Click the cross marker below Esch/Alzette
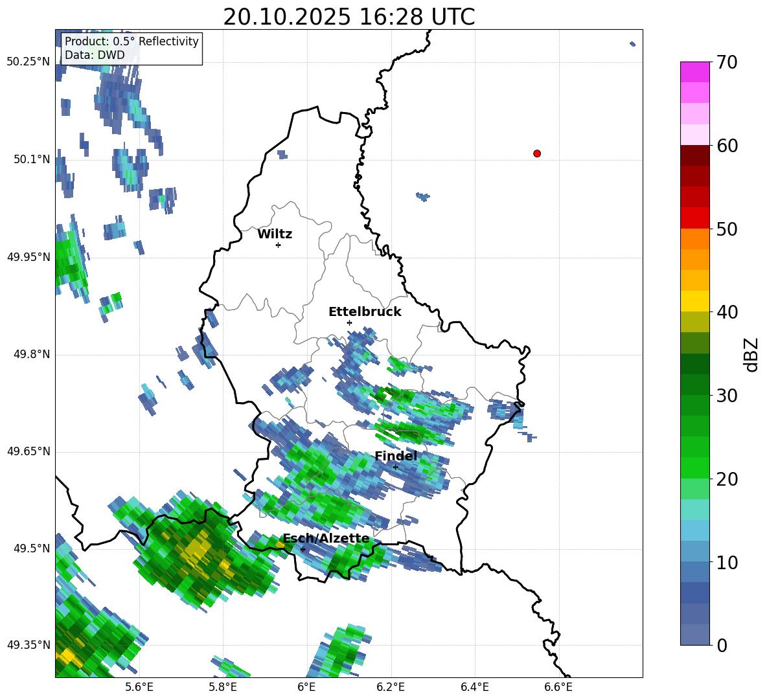The width and height of the screenshot is (767, 700). (303, 549)
